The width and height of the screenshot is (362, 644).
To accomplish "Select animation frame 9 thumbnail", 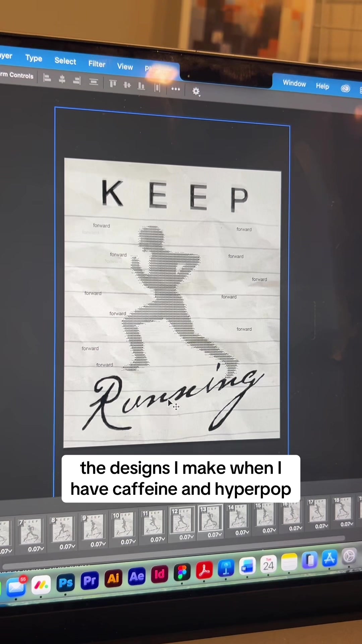I will [94, 527].
